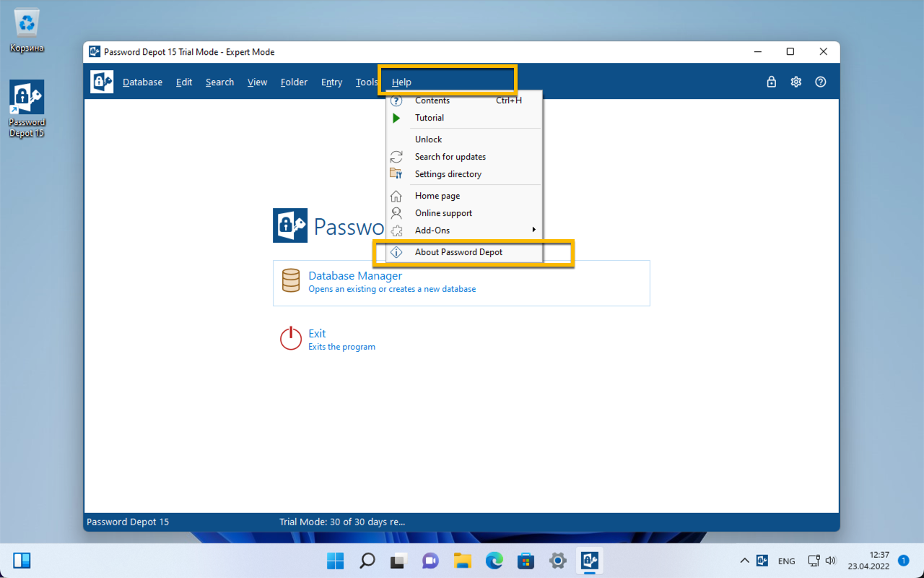
Task: Click the Search for updates refresh icon
Action: pyautogui.click(x=396, y=157)
